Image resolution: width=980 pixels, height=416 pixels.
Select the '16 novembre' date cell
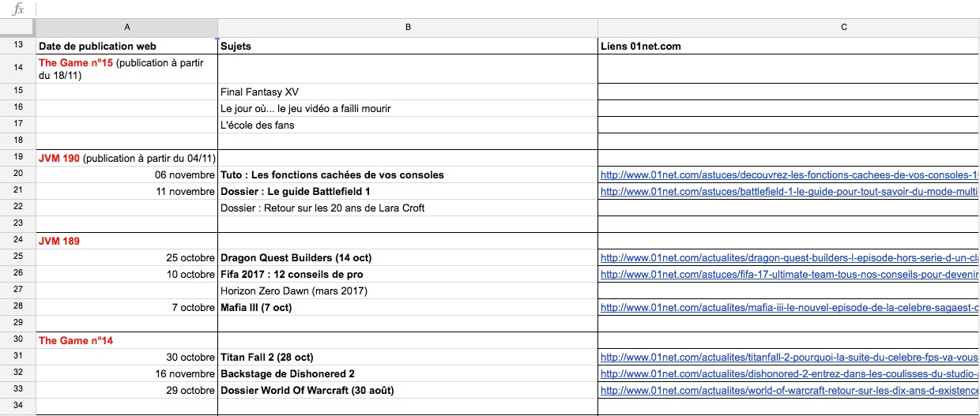pos(127,373)
